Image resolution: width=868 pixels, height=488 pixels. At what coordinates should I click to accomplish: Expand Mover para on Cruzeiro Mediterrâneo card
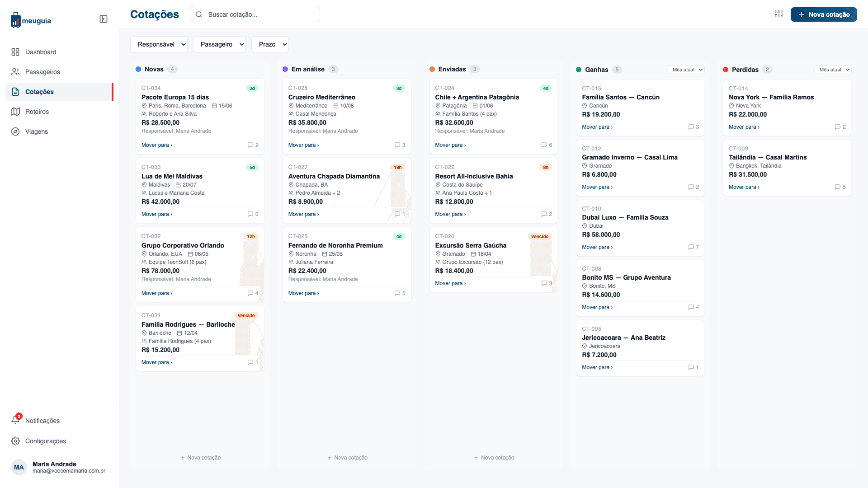[x=304, y=145]
